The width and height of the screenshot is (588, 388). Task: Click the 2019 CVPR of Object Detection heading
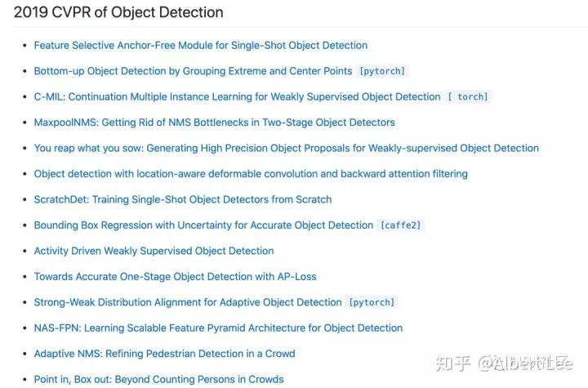click(x=118, y=12)
